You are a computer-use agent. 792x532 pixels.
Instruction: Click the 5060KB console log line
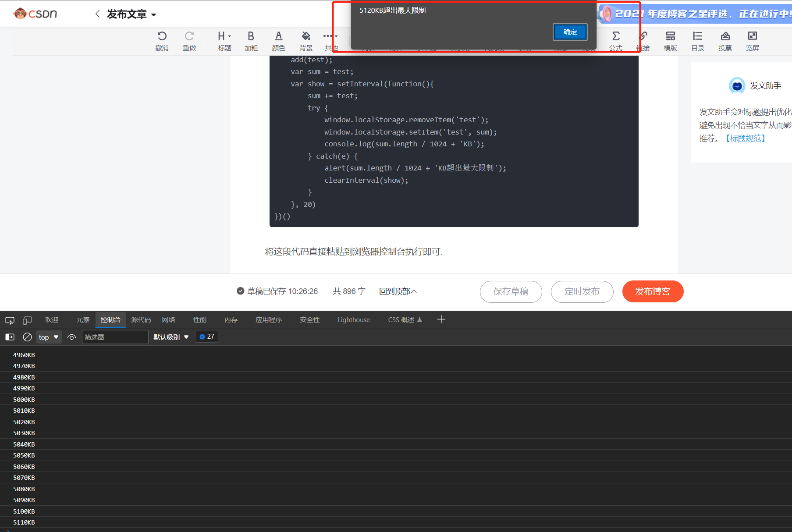point(396,467)
